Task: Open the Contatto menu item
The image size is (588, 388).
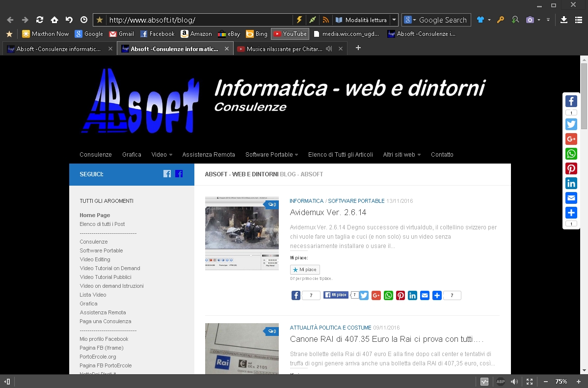Action: coord(442,155)
